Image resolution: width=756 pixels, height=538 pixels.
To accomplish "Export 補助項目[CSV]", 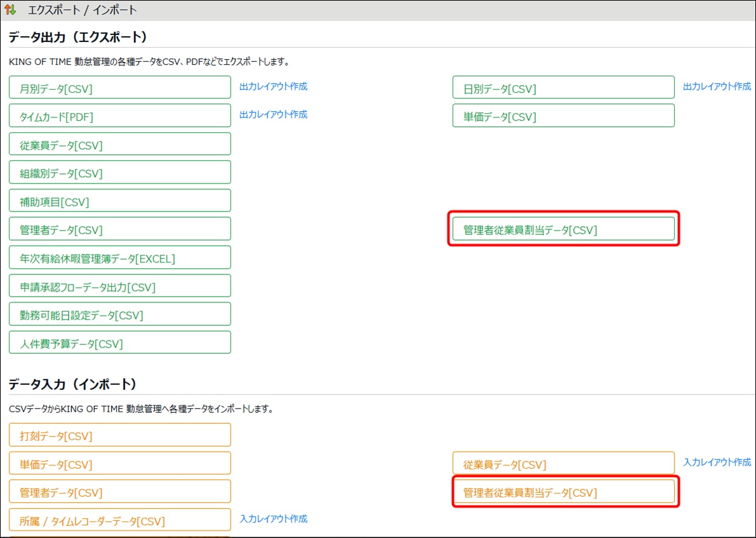I will [x=119, y=201].
